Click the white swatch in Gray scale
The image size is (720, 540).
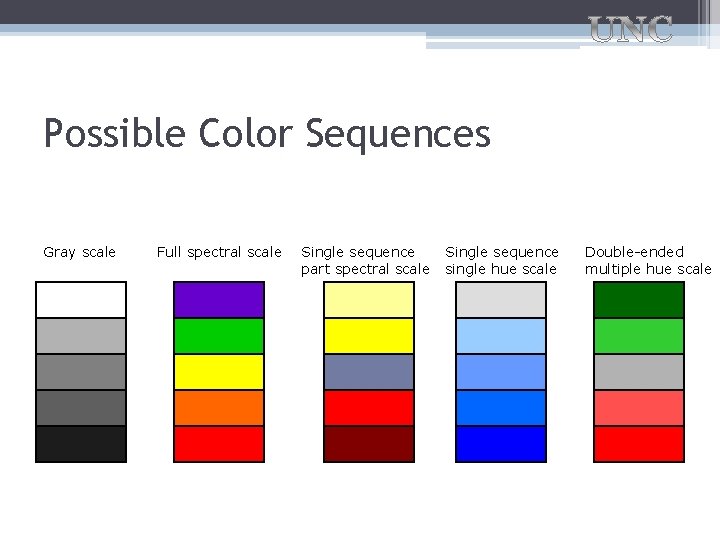tap(81, 300)
